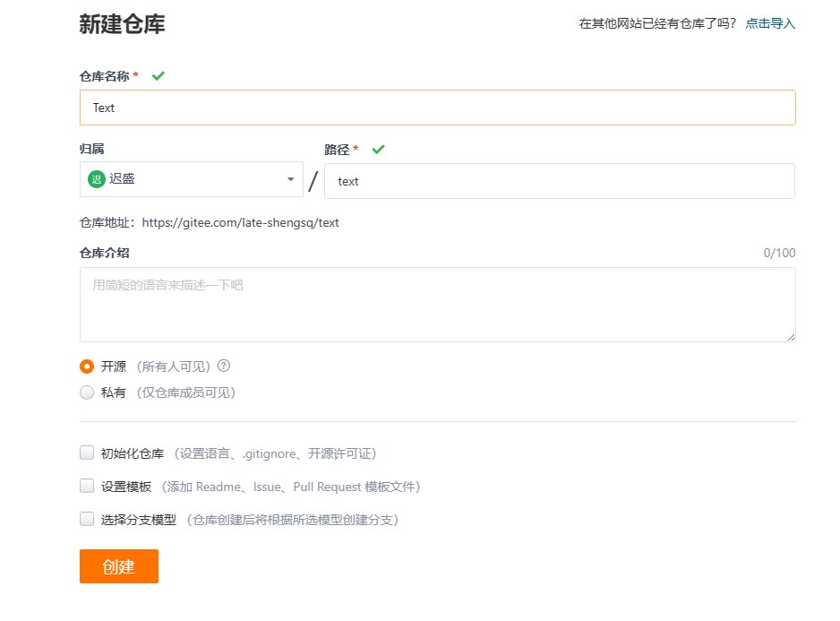The width and height of the screenshot is (840, 621).
Task: Open the 迟盛 owner selector
Action: 192,179
